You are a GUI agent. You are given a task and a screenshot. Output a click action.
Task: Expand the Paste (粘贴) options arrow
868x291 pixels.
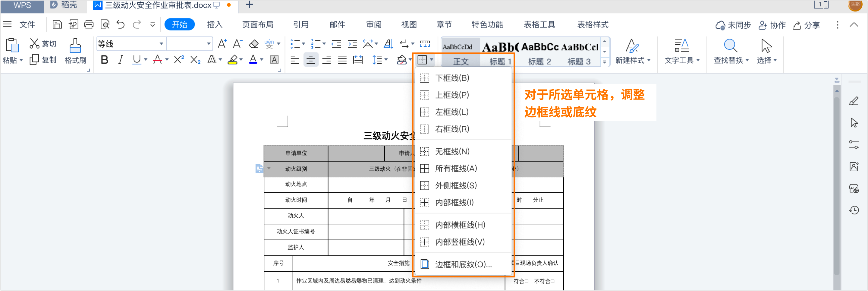[21, 60]
